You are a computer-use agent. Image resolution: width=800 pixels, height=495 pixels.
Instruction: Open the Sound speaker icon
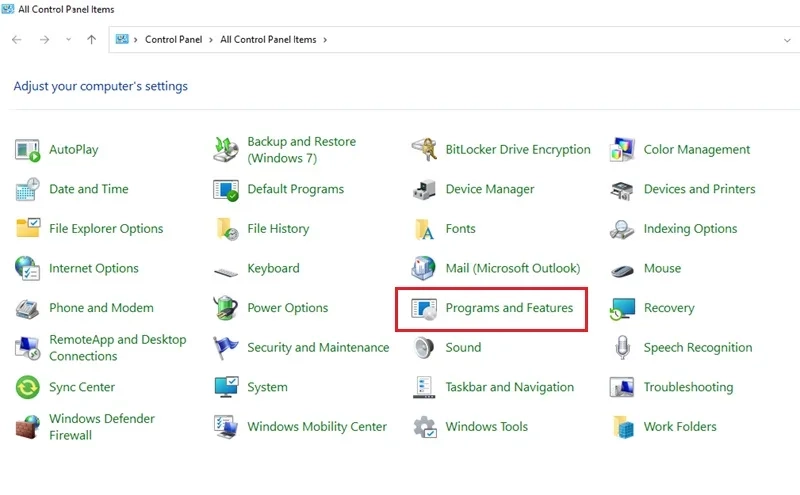[424, 348]
